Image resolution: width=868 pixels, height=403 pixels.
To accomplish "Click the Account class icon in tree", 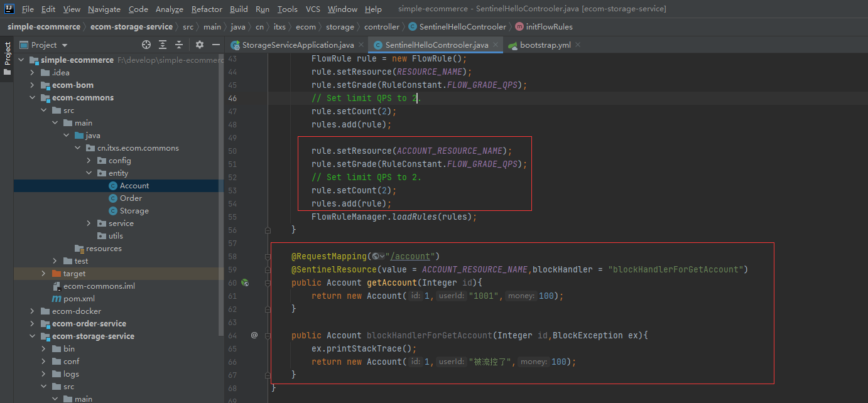I will click(x=113, y=186).
